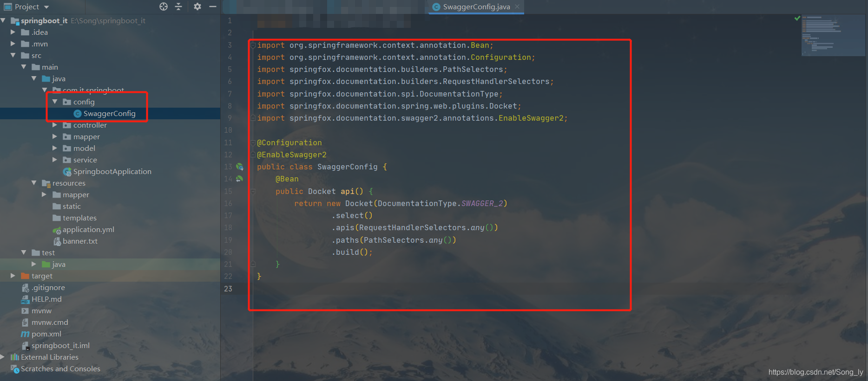Click the Scratches and Consoles icon
868x381 pixels.
pyautogui.click(x=15, y=368)
